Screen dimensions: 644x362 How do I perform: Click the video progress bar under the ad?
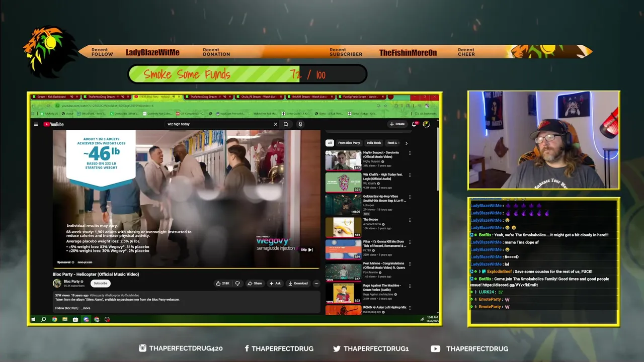tap(186, 268)
